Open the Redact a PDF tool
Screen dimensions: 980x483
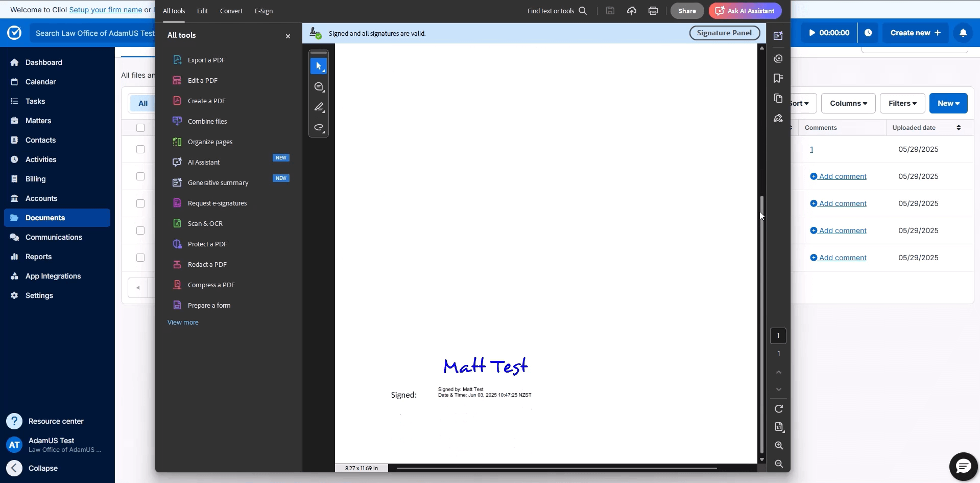(x=207, y=264)
